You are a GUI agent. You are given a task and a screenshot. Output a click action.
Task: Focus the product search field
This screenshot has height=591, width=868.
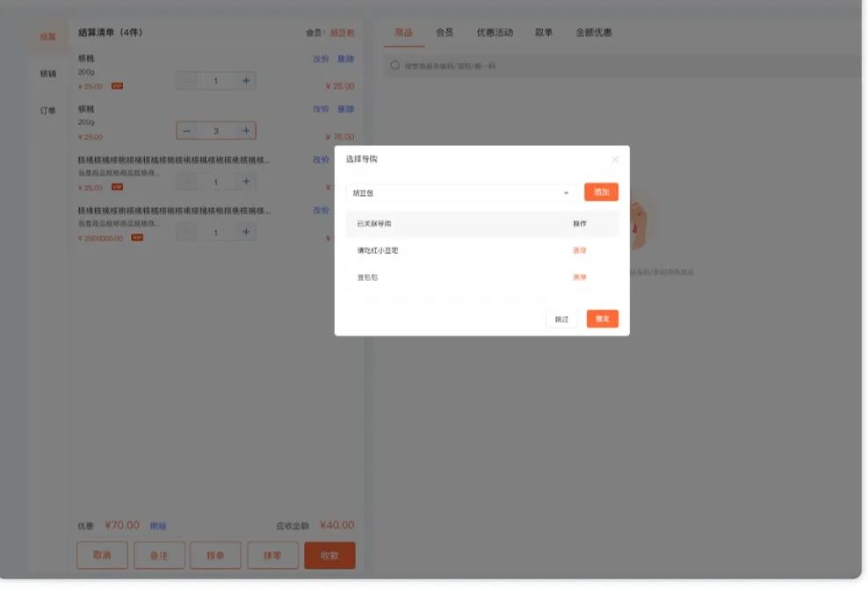[623, 66]
